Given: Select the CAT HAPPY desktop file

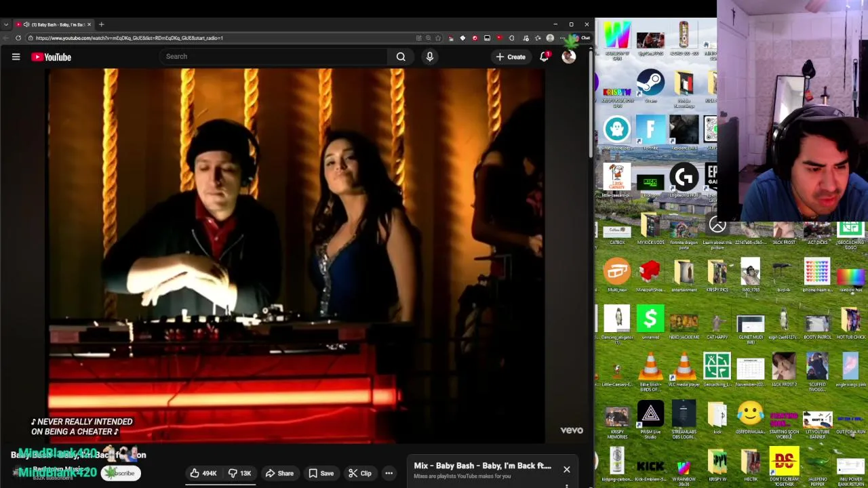Looking at the screenshot, I should coord(717,323).
